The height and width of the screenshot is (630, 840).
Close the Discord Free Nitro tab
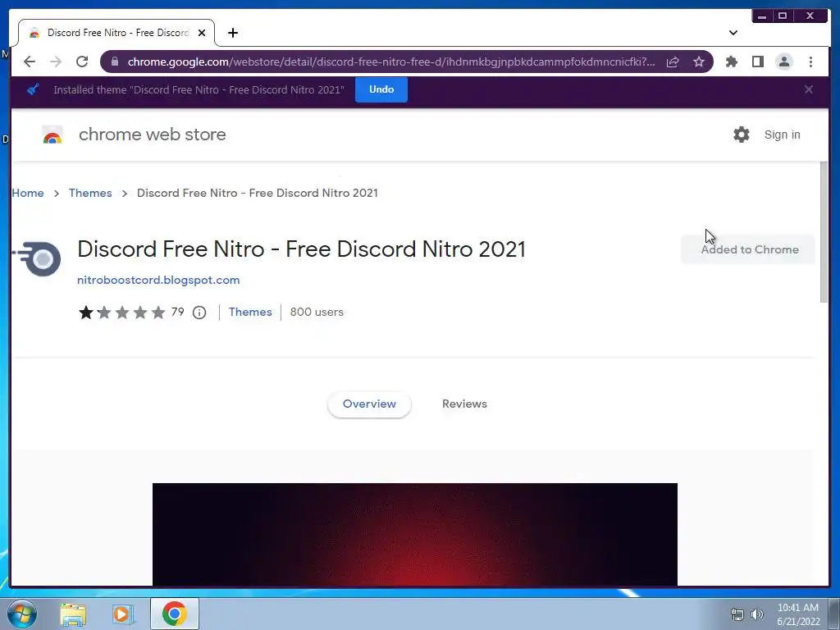tap(202, 33)
